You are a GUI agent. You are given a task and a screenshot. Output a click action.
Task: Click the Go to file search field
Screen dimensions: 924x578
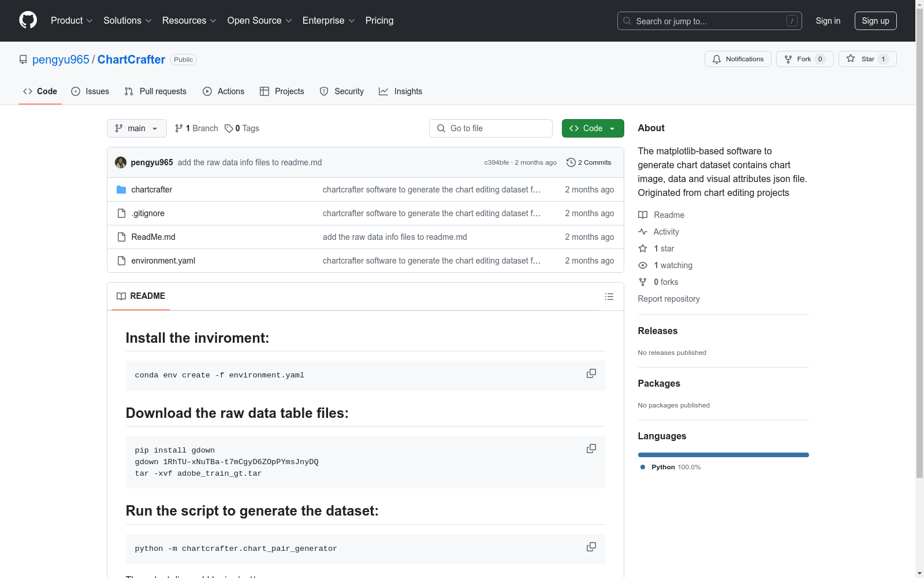(491, 128)
